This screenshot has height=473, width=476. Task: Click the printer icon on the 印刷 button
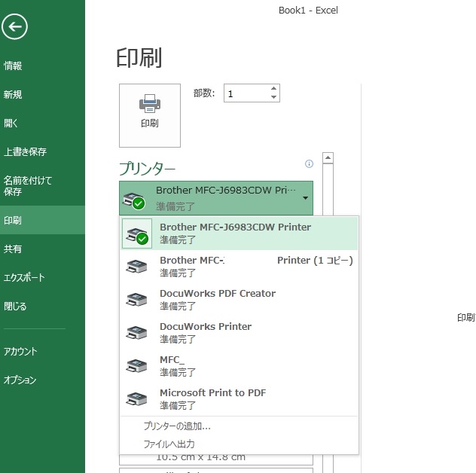pos(150,103)
